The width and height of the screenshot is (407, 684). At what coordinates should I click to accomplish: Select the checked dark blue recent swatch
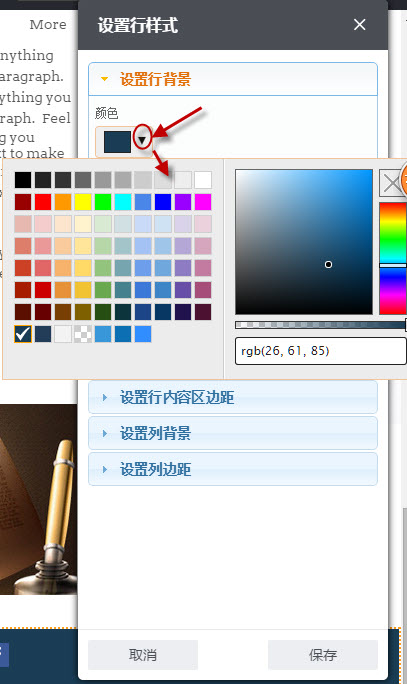(x=23, y=334)
